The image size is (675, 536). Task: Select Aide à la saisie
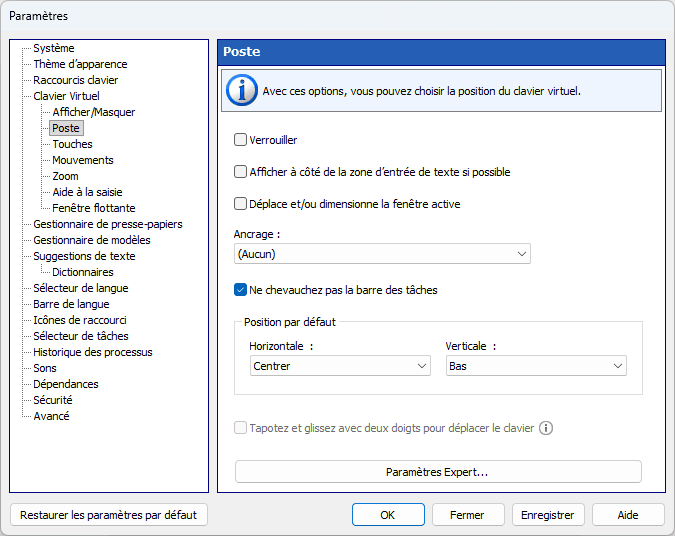pyautogui.click(x=87, y=192)
